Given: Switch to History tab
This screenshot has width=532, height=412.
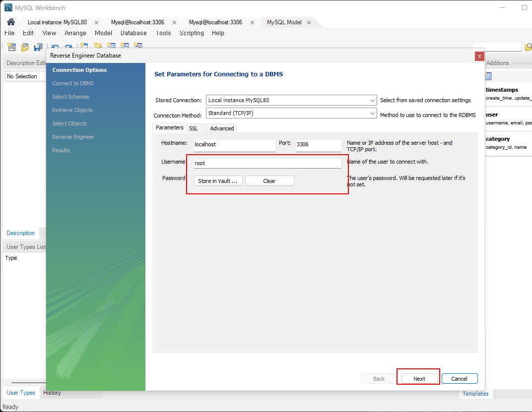Looking at the screenshot, I should click(52, 393).
